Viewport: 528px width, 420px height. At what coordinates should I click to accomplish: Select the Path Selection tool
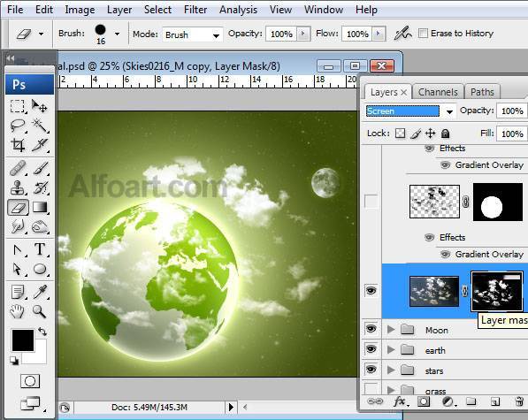(x=17, y=269)
